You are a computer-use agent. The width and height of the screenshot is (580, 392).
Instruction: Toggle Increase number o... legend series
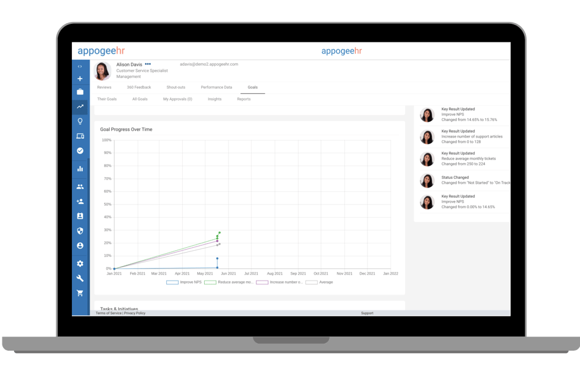pyautogui.click(x=280, y=282)
